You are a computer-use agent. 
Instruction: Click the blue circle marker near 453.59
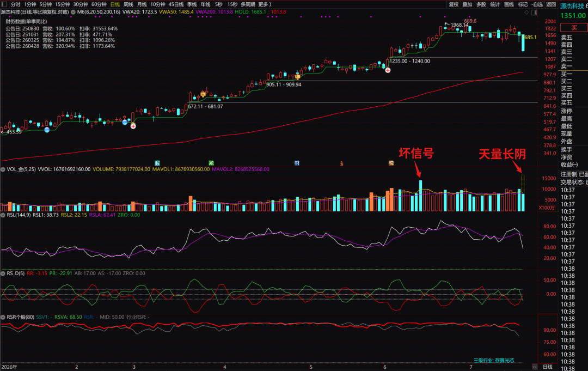[47, 130]
